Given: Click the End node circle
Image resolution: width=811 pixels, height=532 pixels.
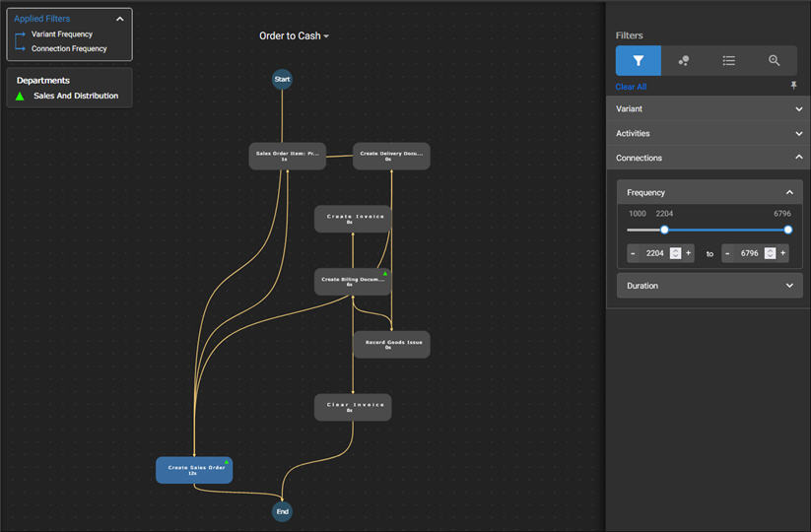Looking at the screenshot, I should click(x=282, y=511).
